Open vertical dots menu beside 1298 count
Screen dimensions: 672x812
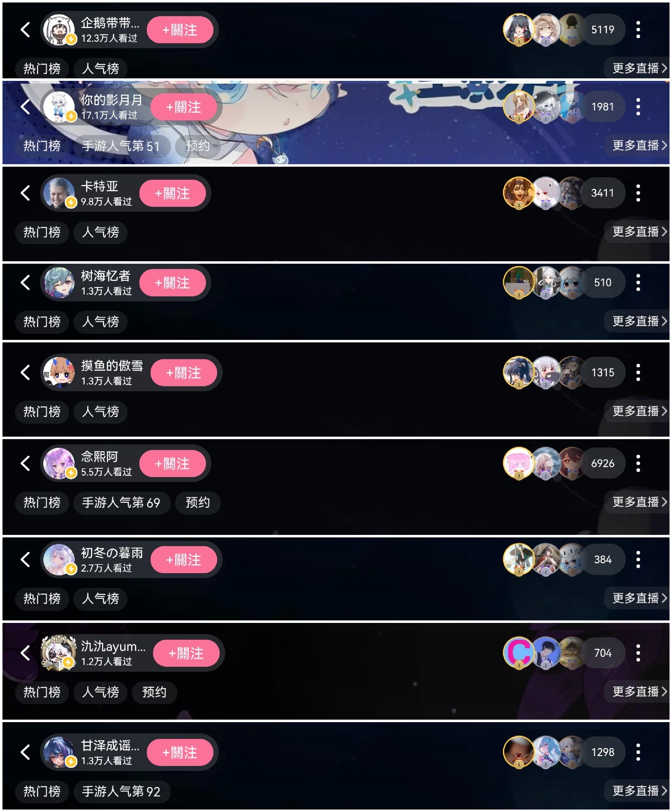638,752
